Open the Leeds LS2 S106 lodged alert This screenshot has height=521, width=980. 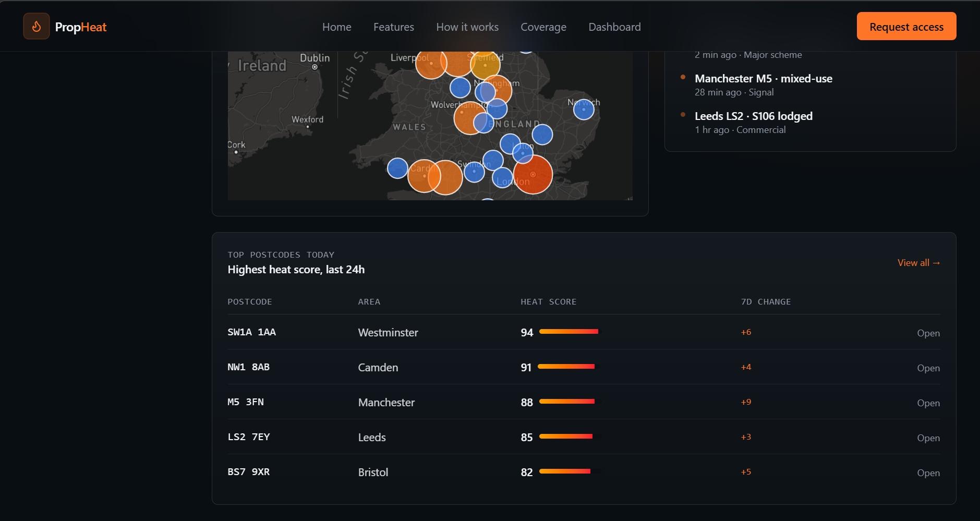tap(753, 123)
